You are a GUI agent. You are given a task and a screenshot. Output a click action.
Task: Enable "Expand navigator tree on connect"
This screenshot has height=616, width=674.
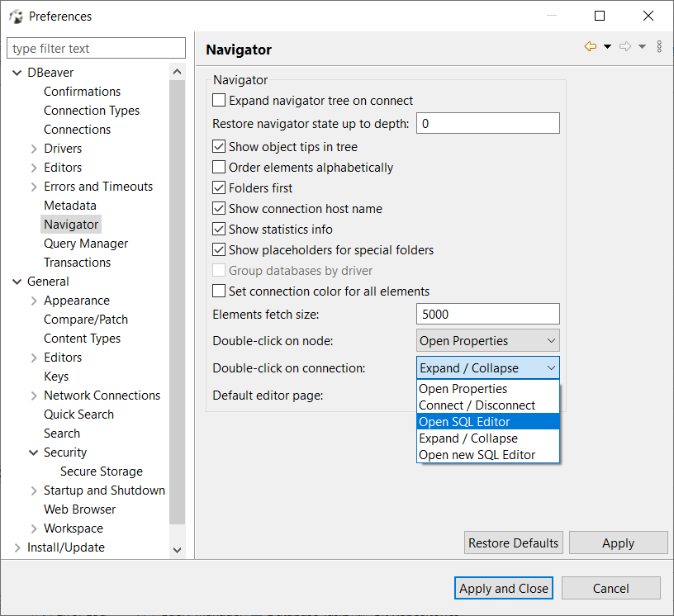click(219, 100)
